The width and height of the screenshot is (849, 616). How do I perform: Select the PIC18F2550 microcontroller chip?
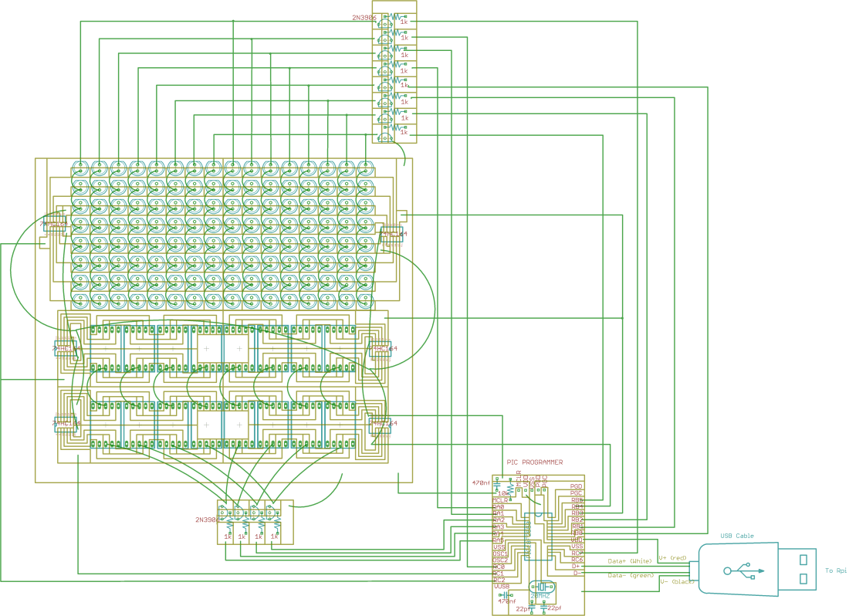coord(539,536)
